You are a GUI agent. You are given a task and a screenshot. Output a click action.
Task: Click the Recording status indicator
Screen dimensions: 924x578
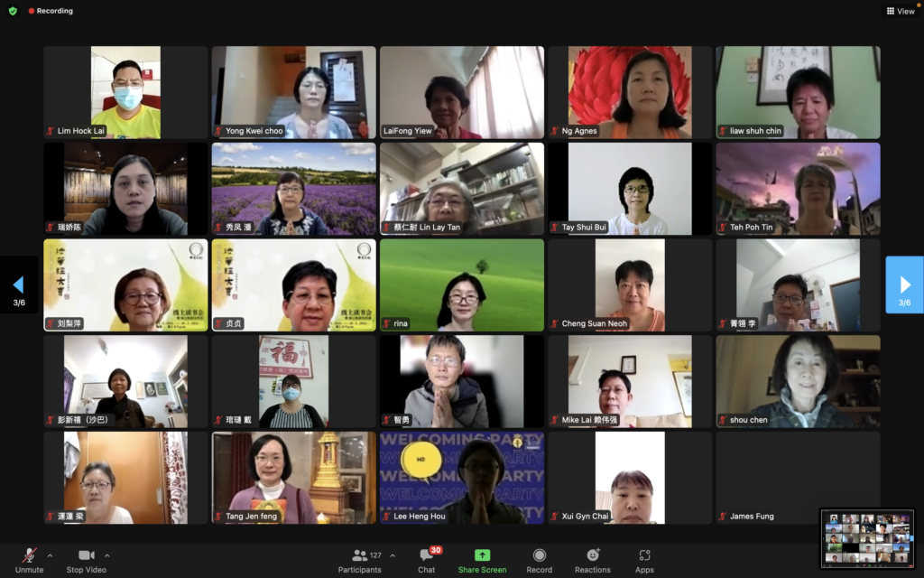pos(51,11)
